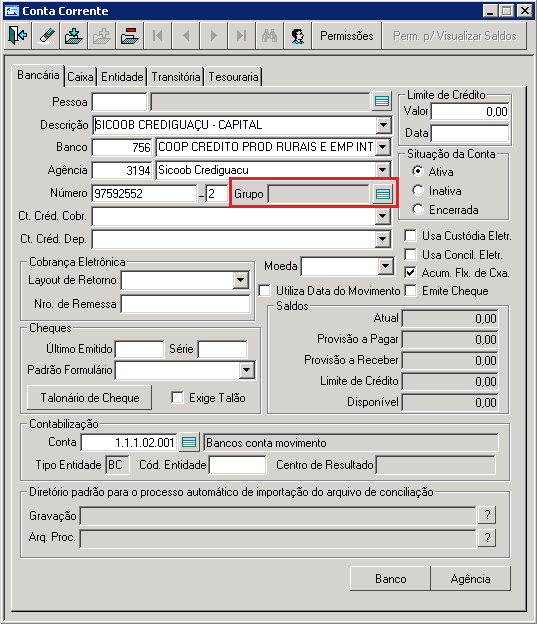
Task: Expand the Descrição dropdown
Action: coord(383,125)
